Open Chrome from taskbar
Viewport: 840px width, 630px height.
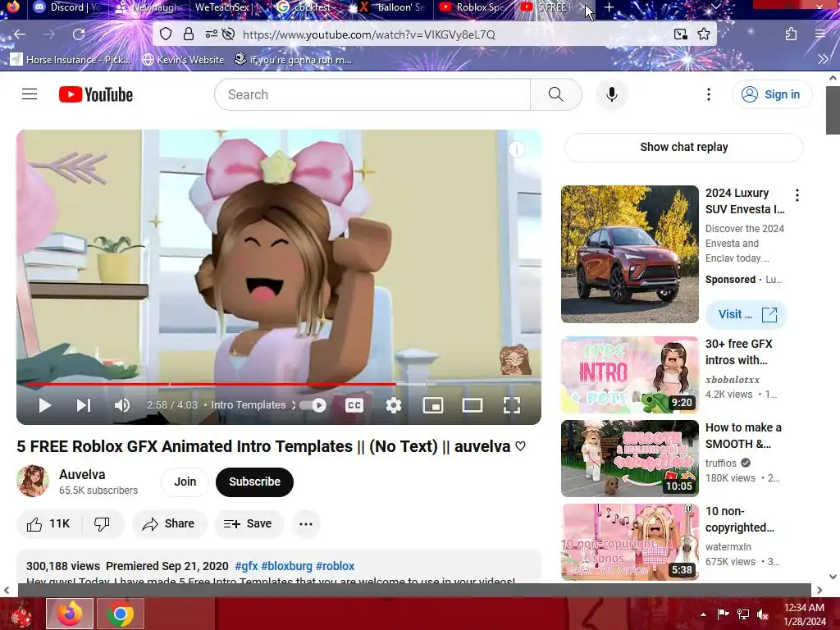(120, 614)
